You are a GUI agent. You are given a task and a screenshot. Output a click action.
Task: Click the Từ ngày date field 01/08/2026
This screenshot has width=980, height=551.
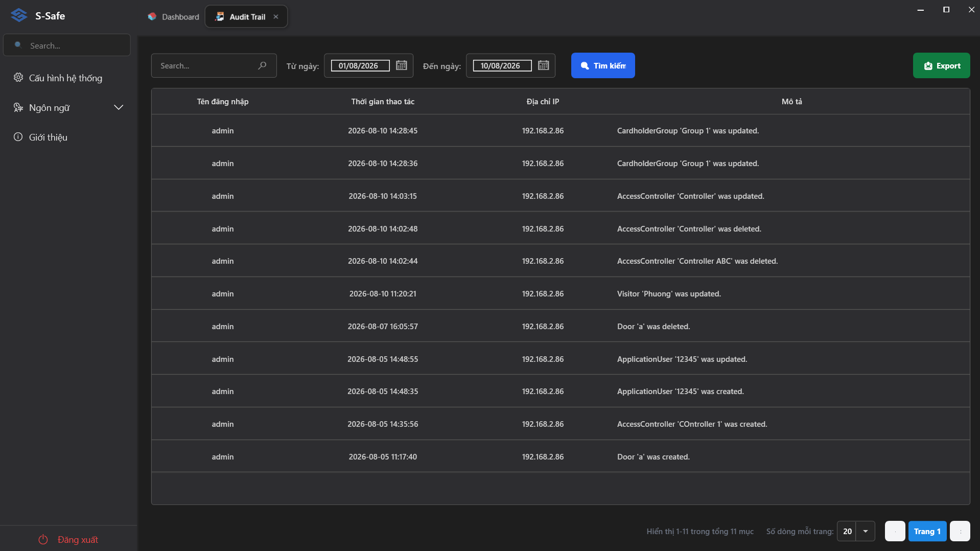[x=360, y=65]
